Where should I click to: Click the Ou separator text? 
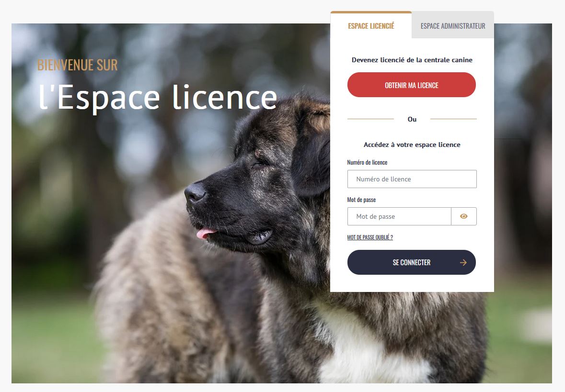pos(412,119)
